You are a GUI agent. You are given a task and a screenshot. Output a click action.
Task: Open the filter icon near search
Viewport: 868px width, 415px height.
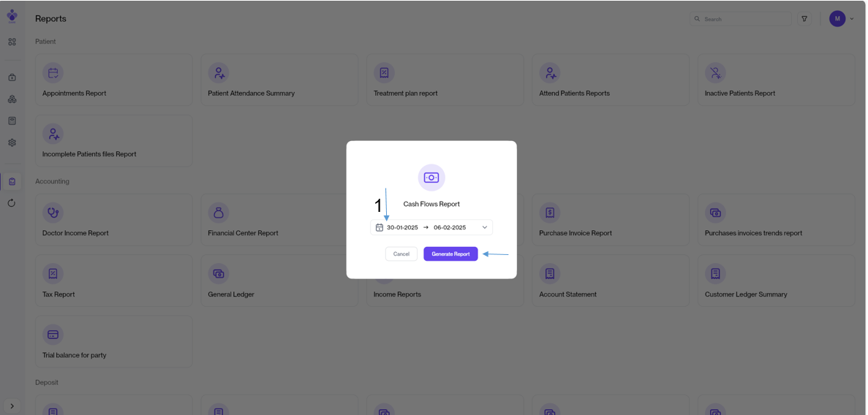click(804, 19)
